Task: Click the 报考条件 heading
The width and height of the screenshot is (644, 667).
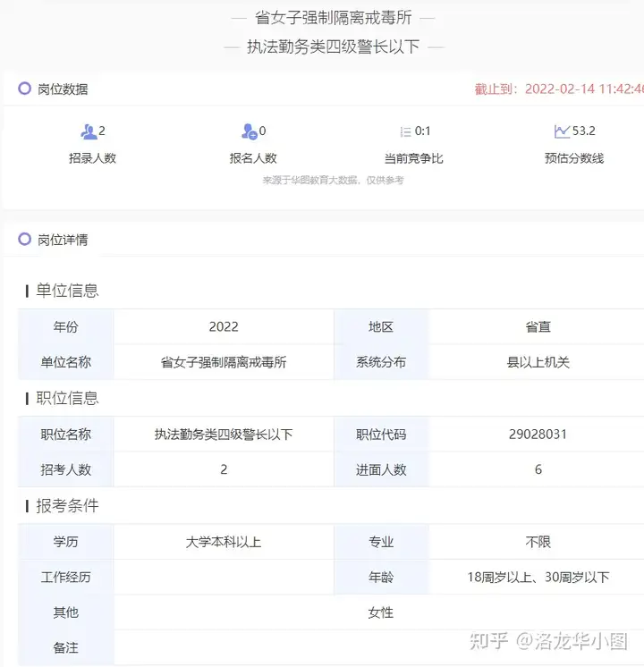Action: (x=67, y=506)
